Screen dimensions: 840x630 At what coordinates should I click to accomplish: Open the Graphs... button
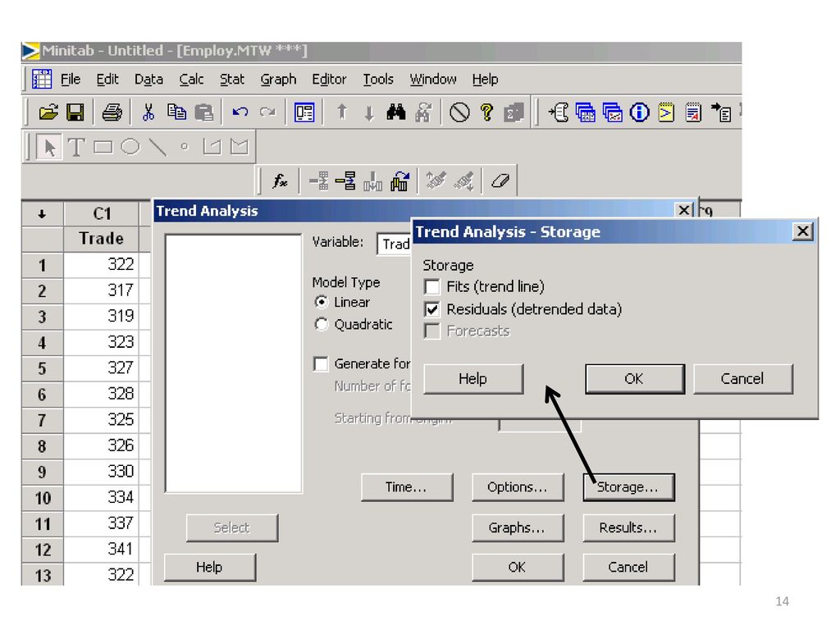518,528
